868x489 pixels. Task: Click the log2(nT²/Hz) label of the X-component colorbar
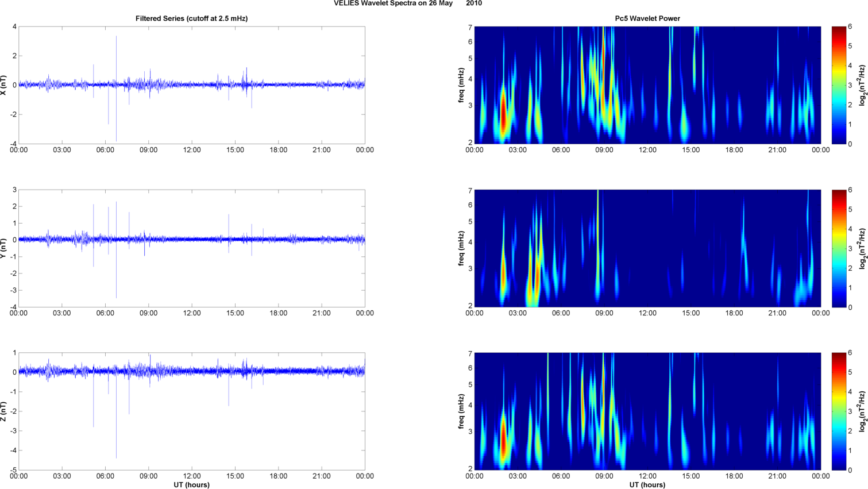coord(863,85)
